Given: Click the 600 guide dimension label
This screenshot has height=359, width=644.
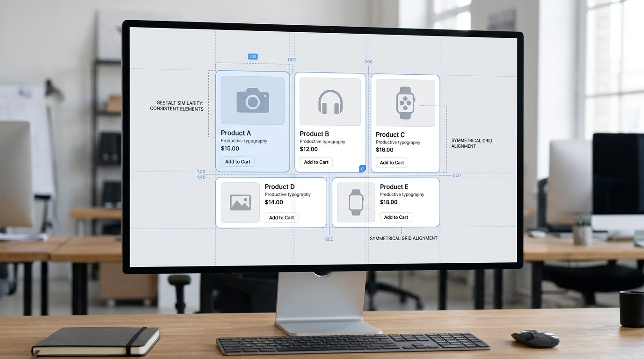Looking at the screenshot, I should pyautogui.click(x=329, y=239).
